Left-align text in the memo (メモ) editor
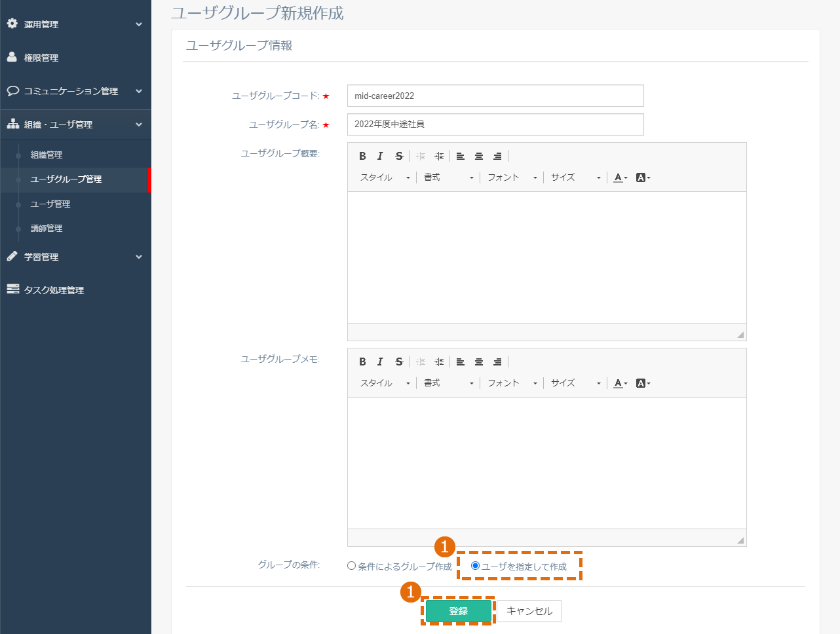This screenshot has width=840, height=634. pyautogui.click(x=461, y=362)
